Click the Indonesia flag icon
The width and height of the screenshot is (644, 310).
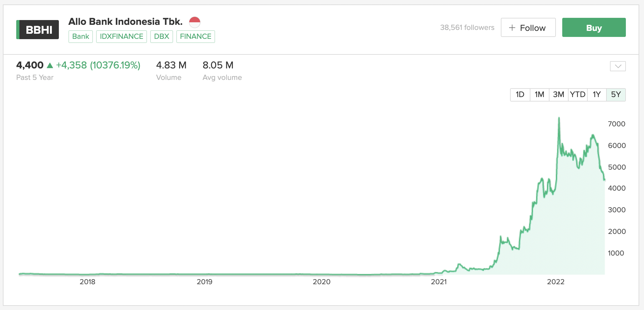click(x=195, y=22)
